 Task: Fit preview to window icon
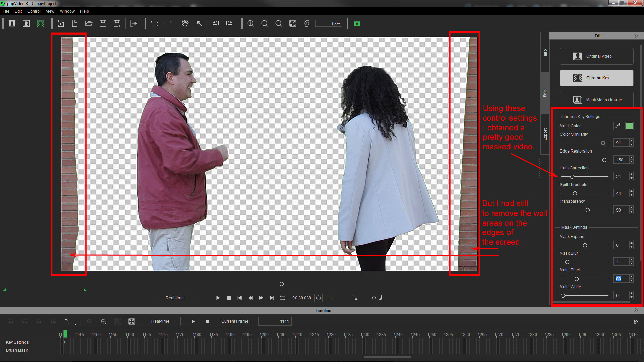pyautogui.click(x=293, y=24)
